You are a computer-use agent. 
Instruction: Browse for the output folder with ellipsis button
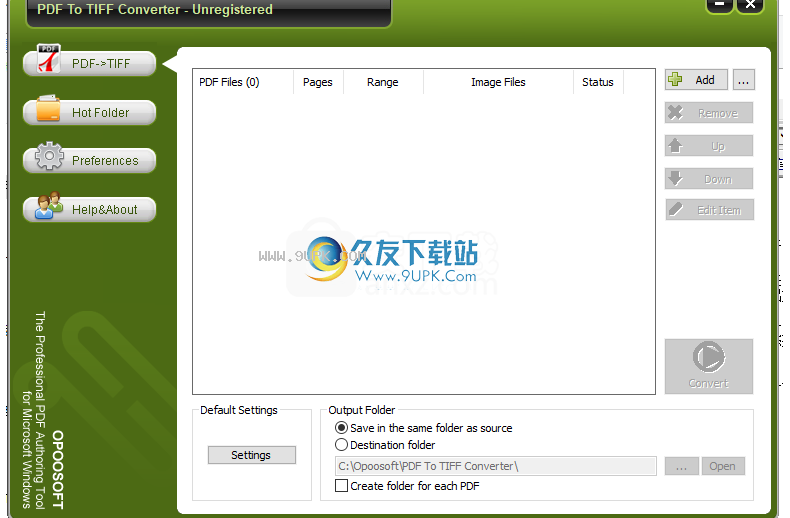point(681,466)
